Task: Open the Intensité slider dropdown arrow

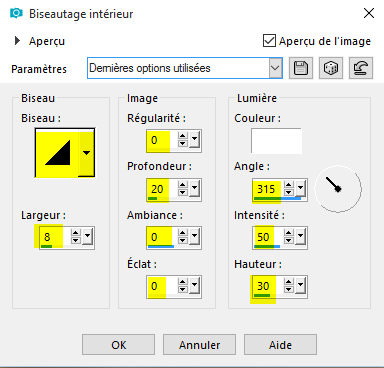Action: [x=301, y=237]
